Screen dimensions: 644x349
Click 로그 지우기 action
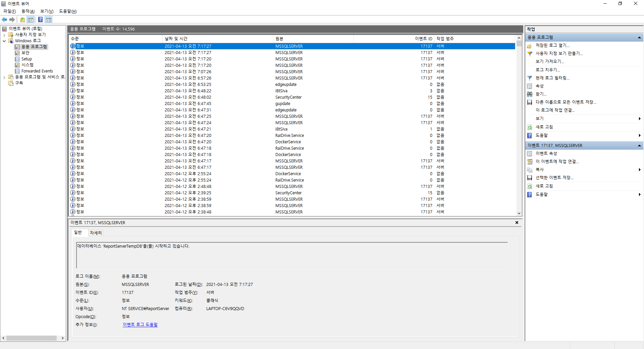tap(548, 70)
